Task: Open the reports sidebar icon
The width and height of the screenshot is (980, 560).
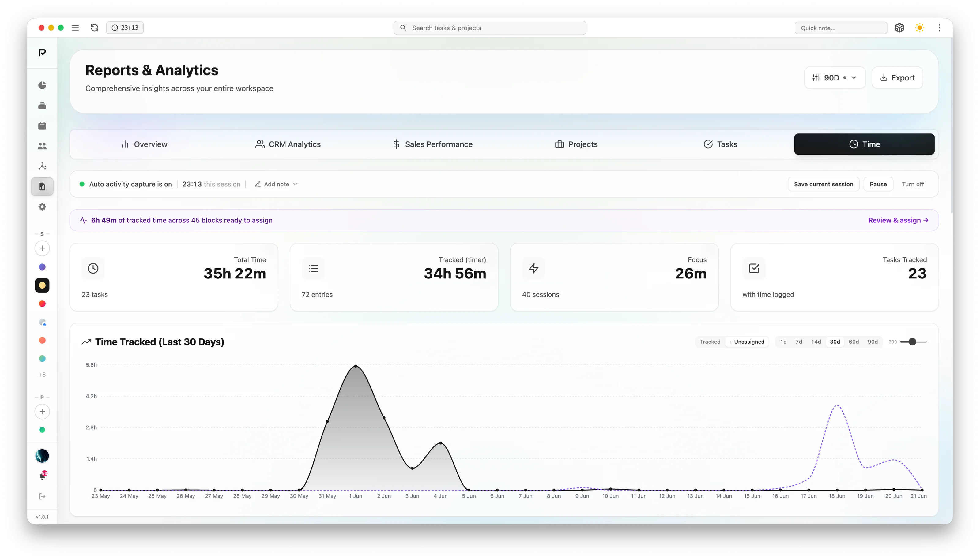Action: [x=42, y=187]
